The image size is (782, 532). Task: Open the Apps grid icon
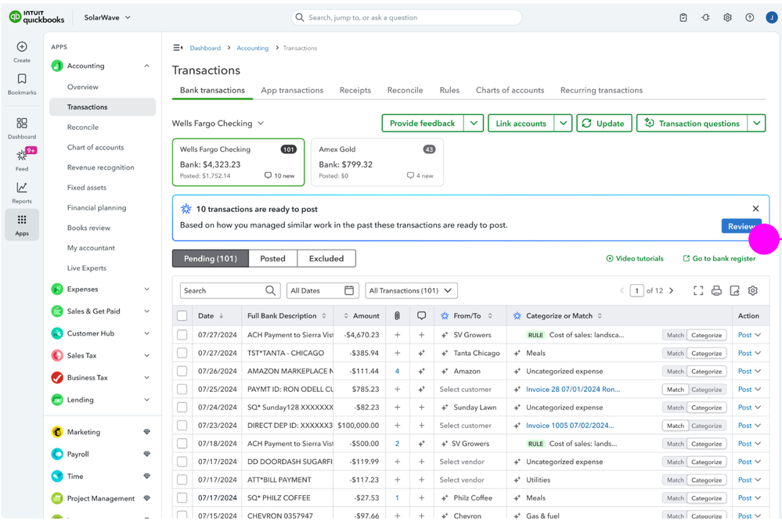pyautogui.click(x=22, y=220)
